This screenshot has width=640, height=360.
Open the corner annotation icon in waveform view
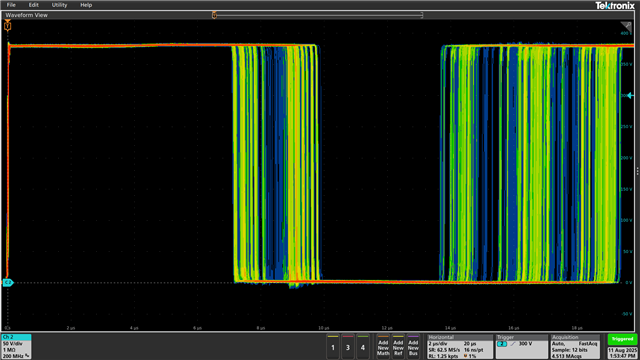[626, 26]
